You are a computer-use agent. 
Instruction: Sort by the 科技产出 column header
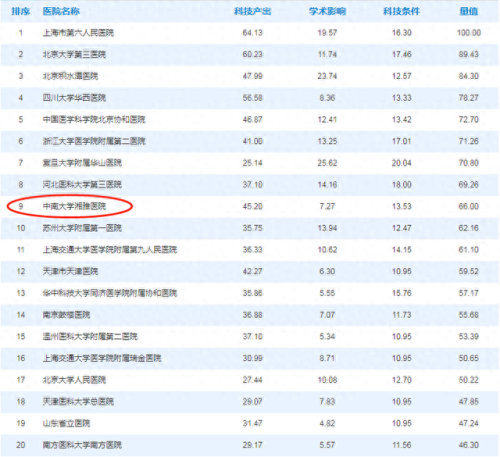tap(252, 11)
